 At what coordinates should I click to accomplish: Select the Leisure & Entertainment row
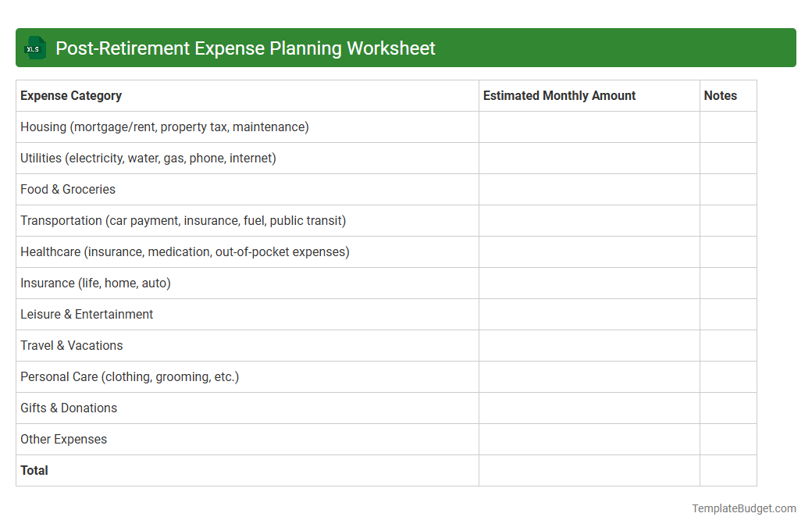tap(87, 314)
